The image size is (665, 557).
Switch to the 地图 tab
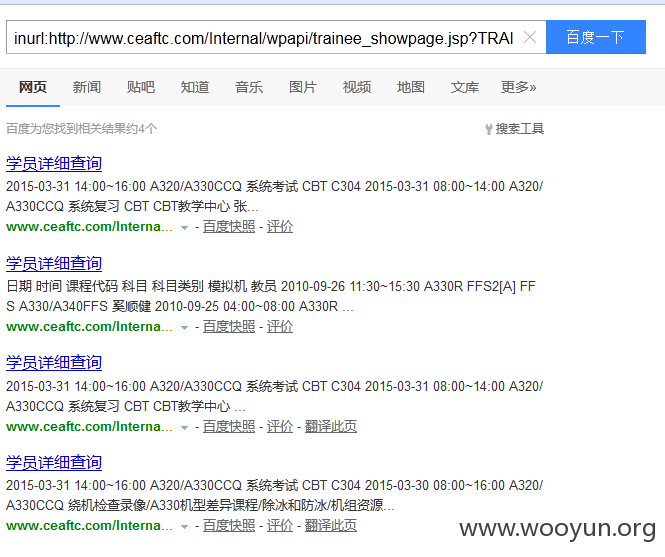pos(411,87)
